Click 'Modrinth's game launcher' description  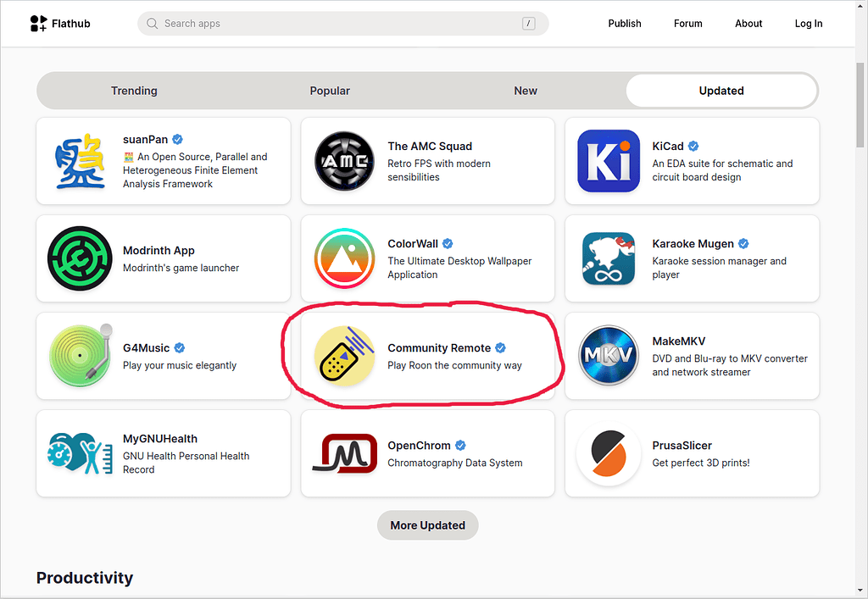click(x=181, y=268)
